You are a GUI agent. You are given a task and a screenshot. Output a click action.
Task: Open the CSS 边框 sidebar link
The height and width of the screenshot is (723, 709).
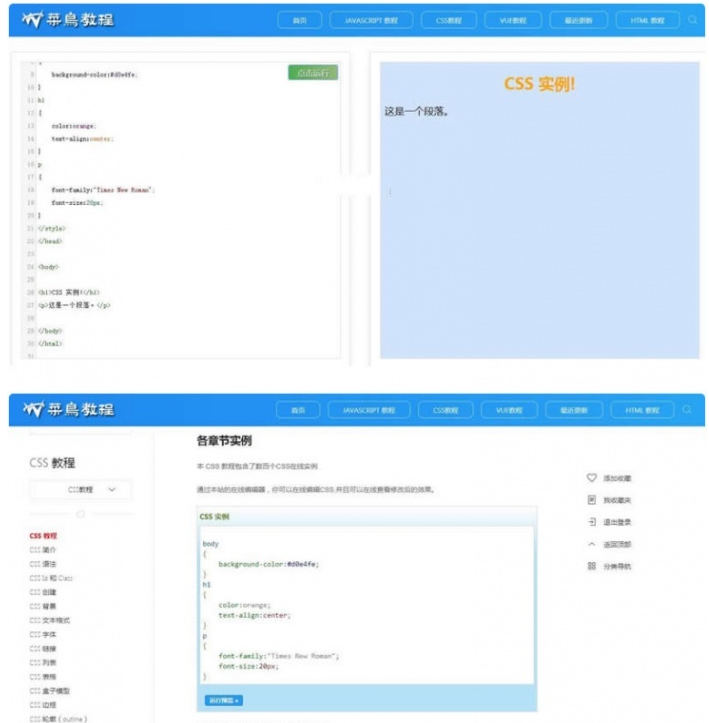coord(43,705)
